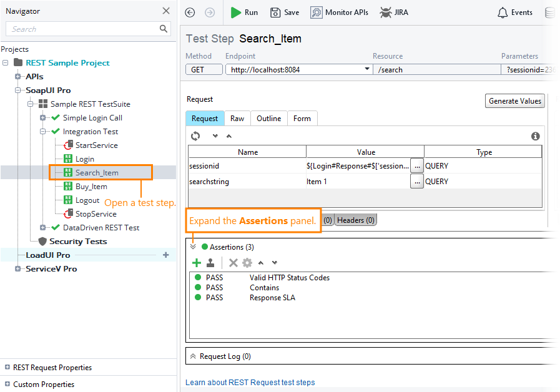Move parameter down with the arrow icon
Viewport: 560px width, 392px height.
(215, 136)
